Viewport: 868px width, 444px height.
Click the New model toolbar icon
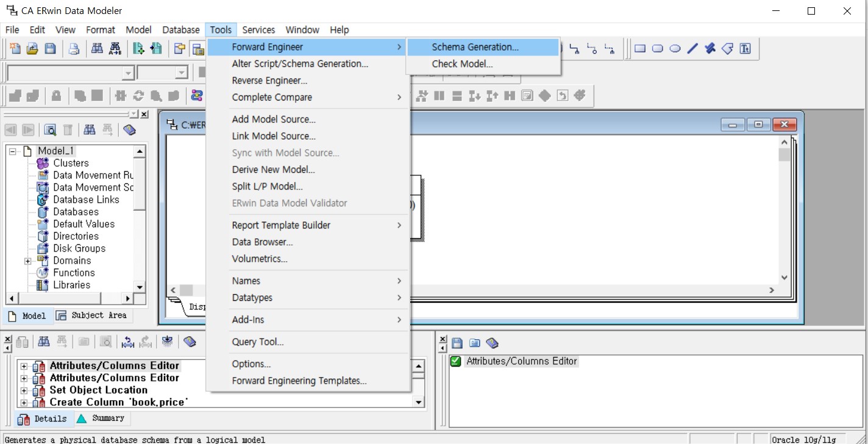[15, 49]
